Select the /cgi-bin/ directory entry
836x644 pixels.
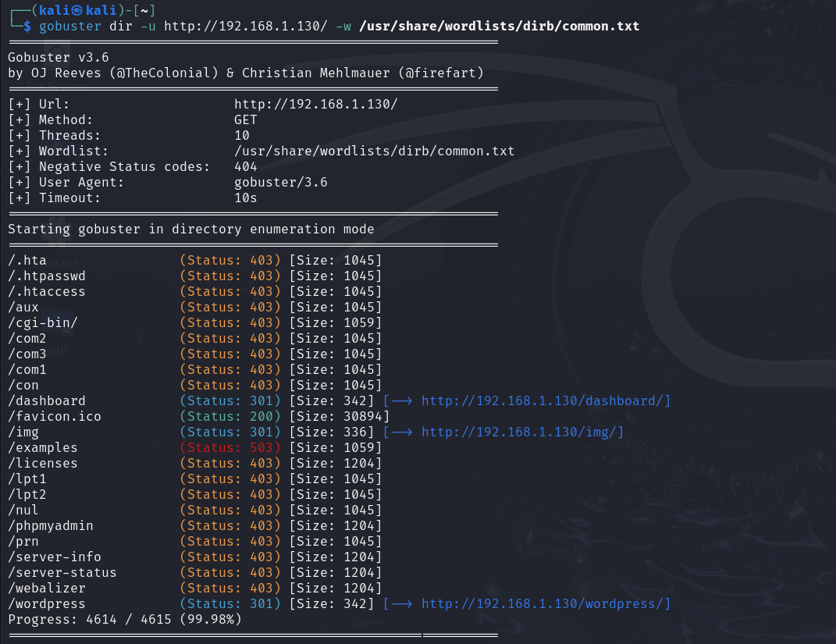pos(42,322)
